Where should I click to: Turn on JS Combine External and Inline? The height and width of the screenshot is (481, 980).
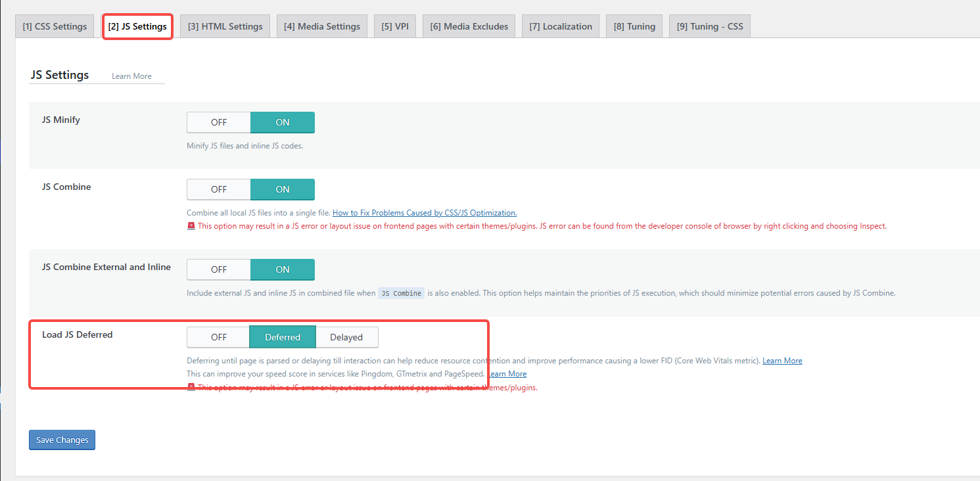(x=282, y=269)
